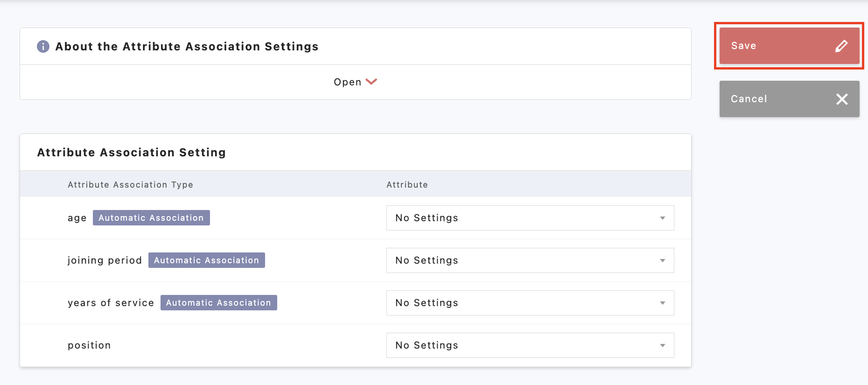Screen dimensions: 868x385
Task: Open the position attribute dropdown
Action: tap(530, 345)
